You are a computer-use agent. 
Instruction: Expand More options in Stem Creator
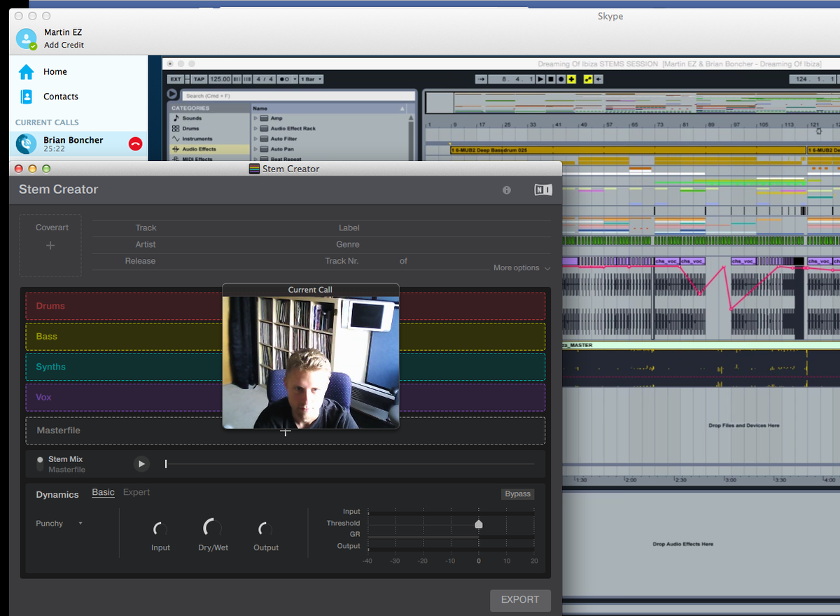521,268
